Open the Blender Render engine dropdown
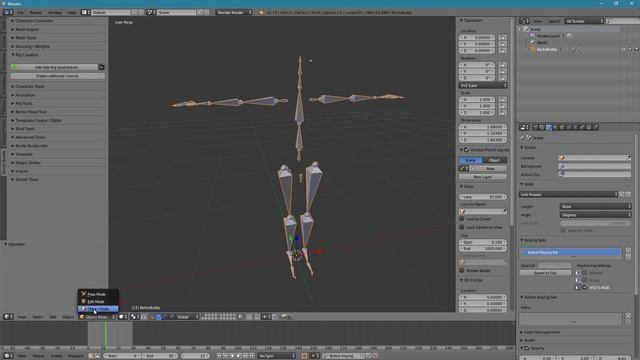Image resolution: width=640 pixels, height=360 pixels. 233,13
